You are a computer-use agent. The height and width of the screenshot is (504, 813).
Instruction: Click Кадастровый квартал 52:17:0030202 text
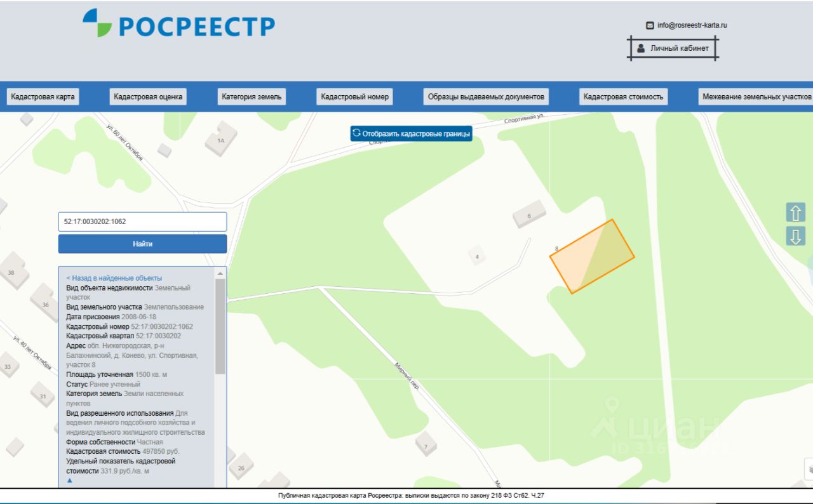point(123,336)
